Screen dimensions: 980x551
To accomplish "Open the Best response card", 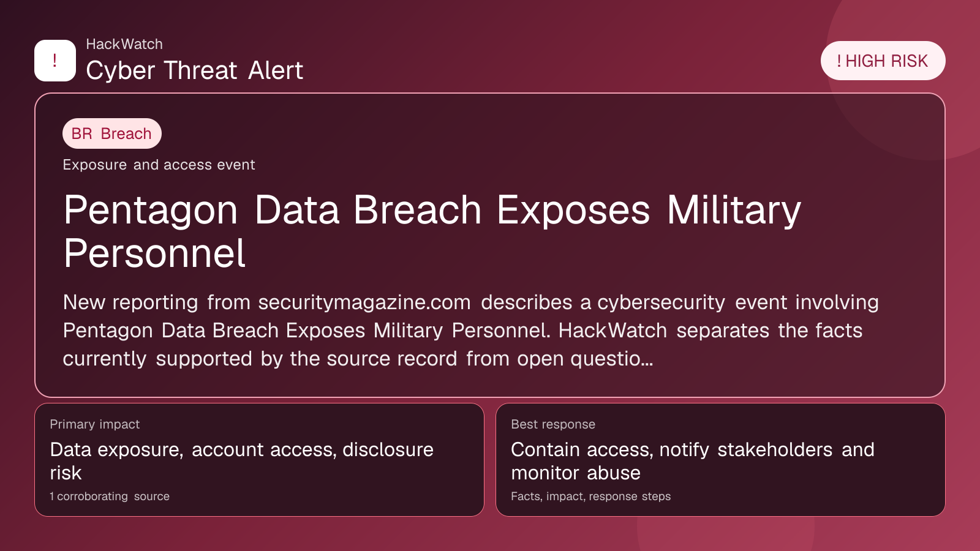I will pyautogui.click(x=720, y=460).
